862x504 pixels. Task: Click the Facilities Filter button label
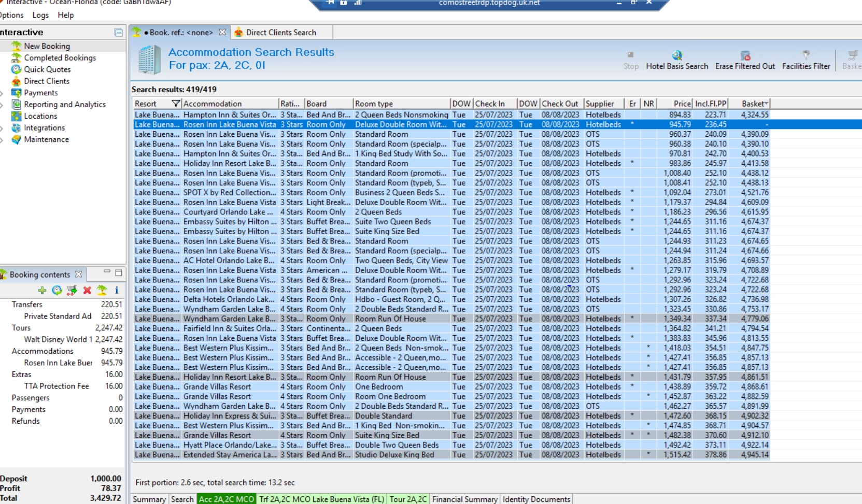[x=806, y=66]
